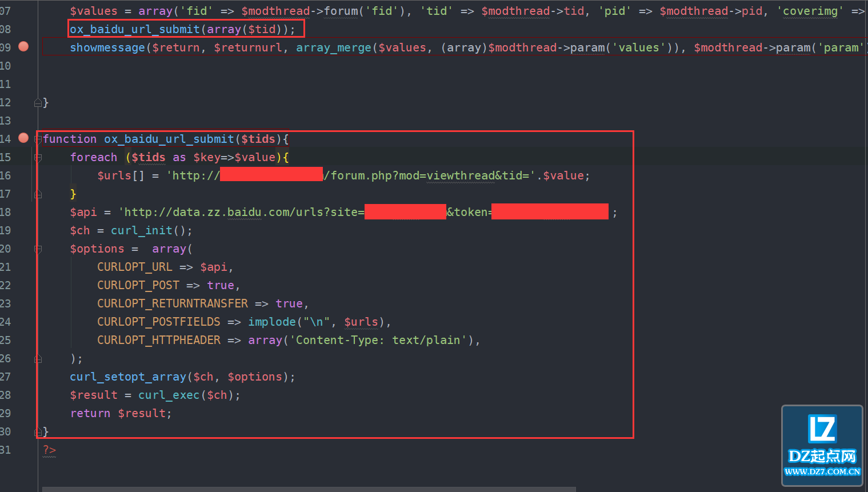This screenshot has height=492, width=868.
Task: Click $values array assignment at top
Action: [x=94, y=11]
